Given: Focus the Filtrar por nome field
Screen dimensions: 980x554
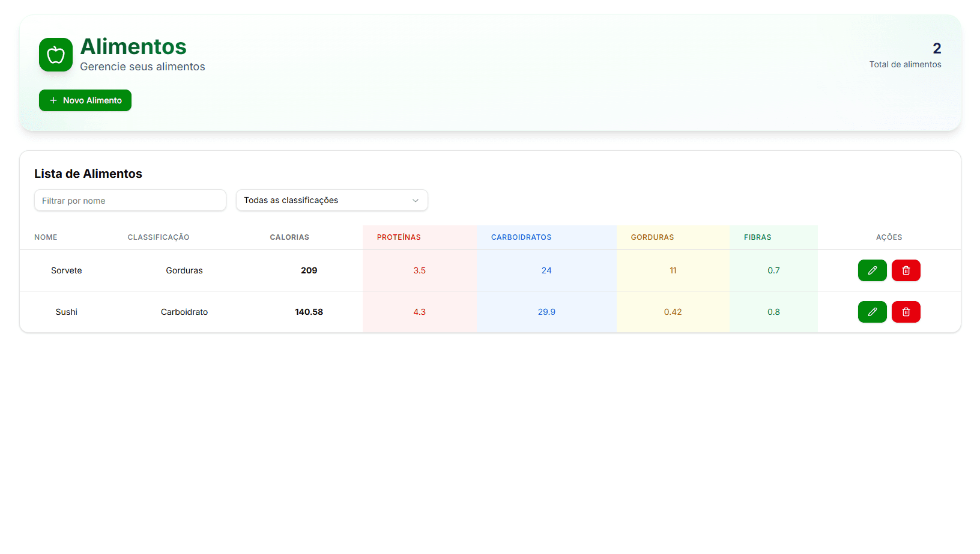Looking at the screenshot, I should point(130,200).
